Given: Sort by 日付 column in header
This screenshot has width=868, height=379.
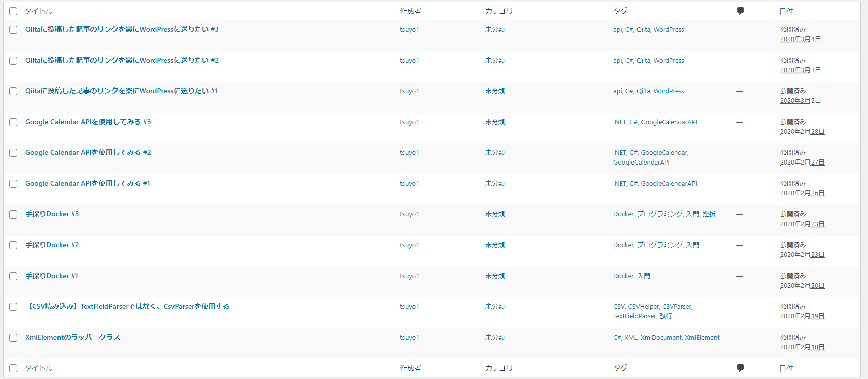Looking at the screenshot, I should point(786,11).
